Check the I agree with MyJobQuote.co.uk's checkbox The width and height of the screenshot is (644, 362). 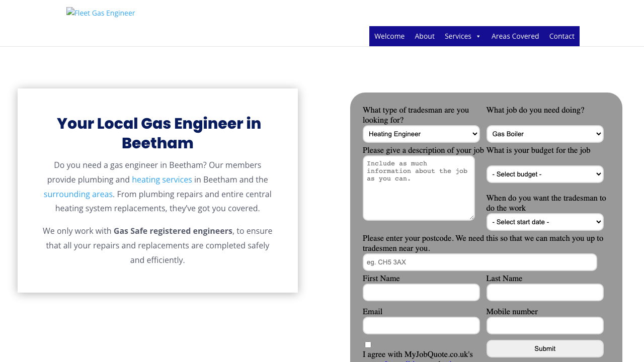click(x=368, y=344)
